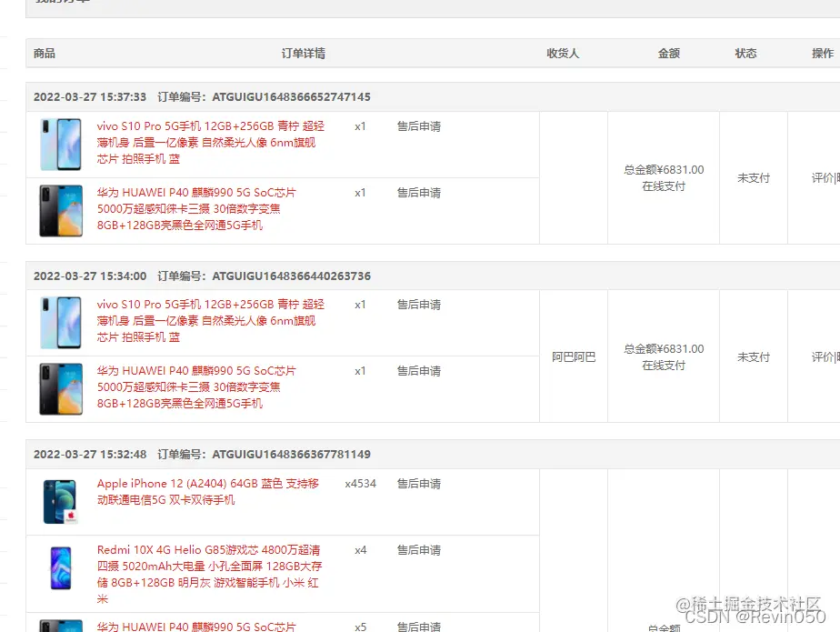Click 总金额¥6831.00 in 15:34:00 order
This screenshot has width=840, height=632.
point(664,349)
